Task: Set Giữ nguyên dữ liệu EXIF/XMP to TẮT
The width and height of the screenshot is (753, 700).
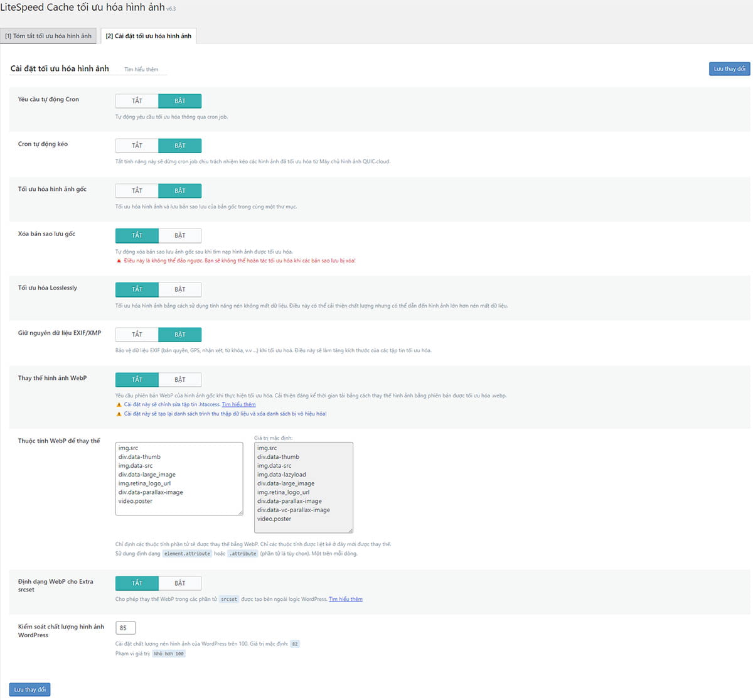Action: (137, 335)
